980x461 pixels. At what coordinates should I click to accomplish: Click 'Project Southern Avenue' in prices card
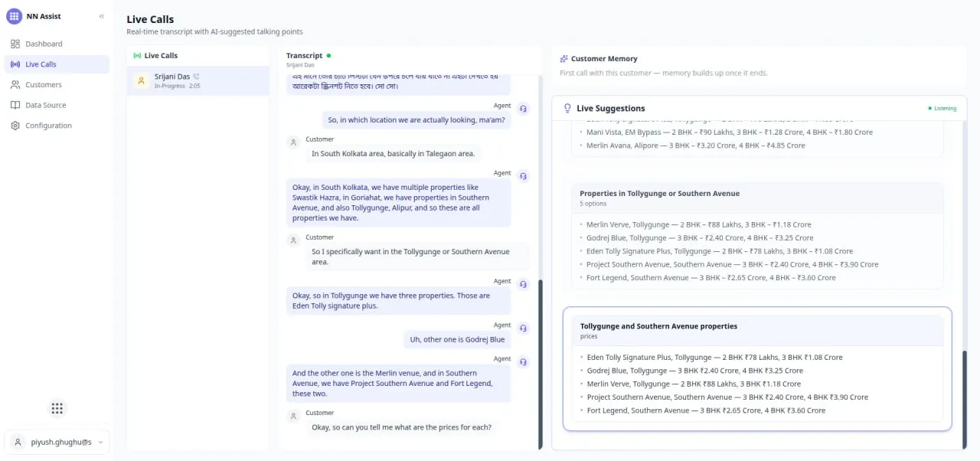(728, 397)
